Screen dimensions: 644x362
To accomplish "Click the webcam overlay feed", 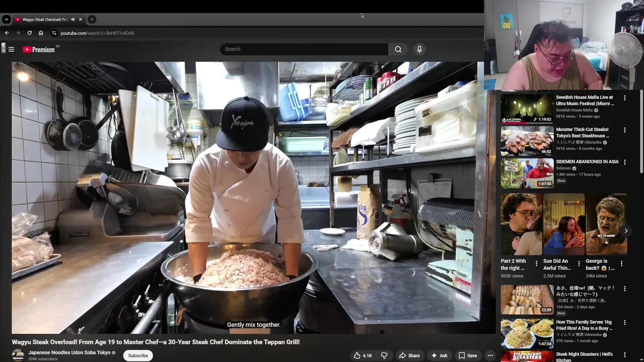I will (564, 45).
